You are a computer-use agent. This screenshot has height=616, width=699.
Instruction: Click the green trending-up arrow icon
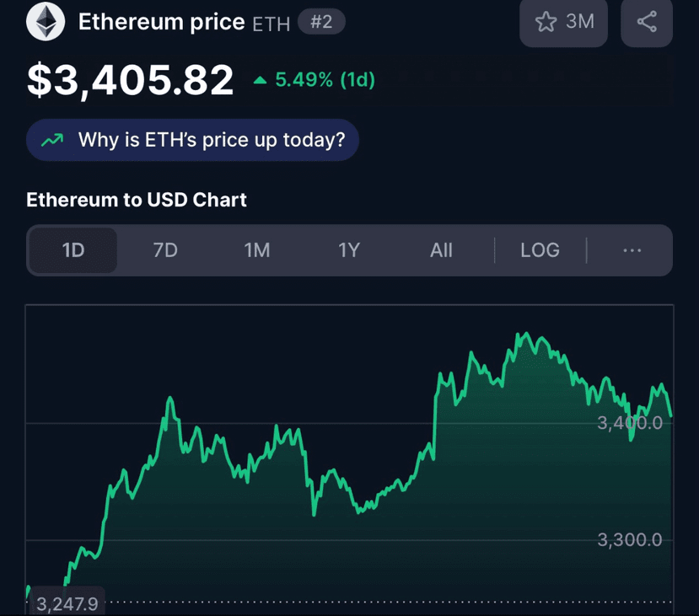tap(52, 140)
